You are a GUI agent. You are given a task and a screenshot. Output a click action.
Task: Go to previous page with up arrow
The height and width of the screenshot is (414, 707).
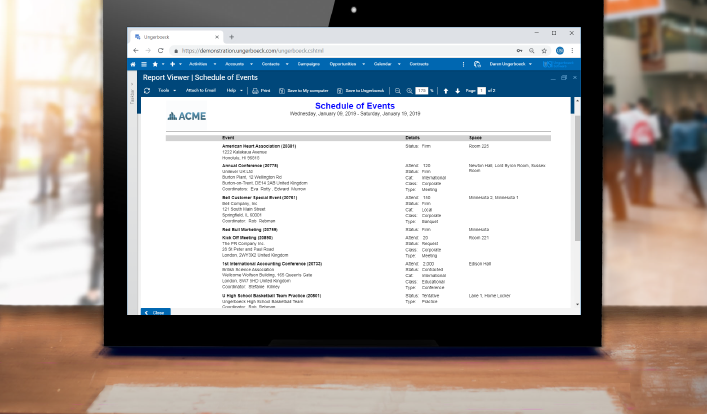pyautogui.click(x=446, y=91)
